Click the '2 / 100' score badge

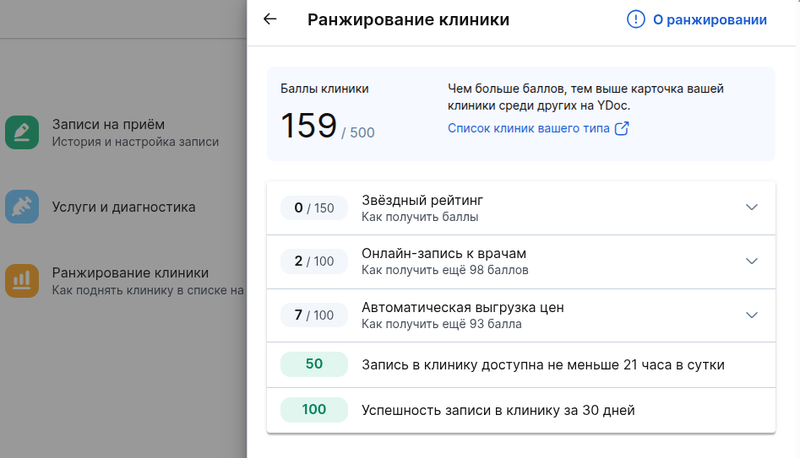click(x=314, y=261)
